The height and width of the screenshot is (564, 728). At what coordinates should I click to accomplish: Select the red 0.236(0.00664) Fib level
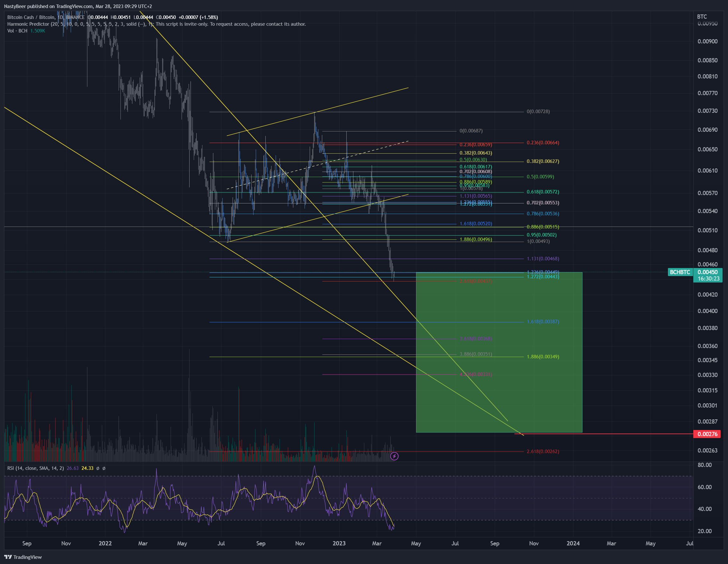[543, 143]
